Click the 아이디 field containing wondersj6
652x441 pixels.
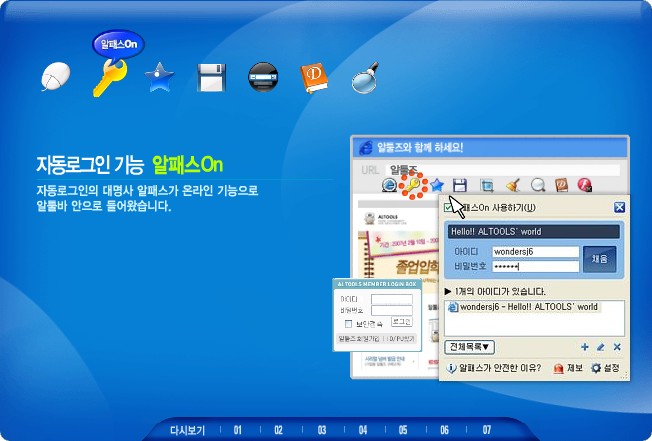coord(536,252)
